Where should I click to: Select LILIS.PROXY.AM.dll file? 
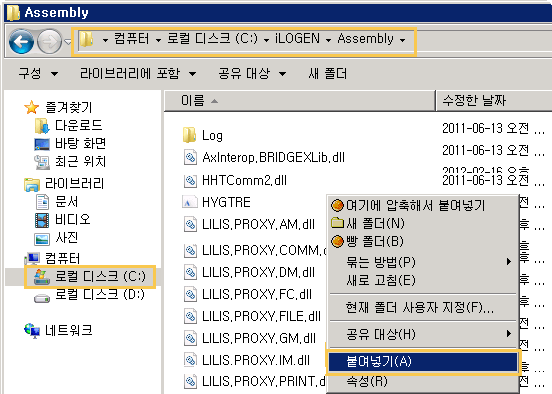[x=249, y=225]
